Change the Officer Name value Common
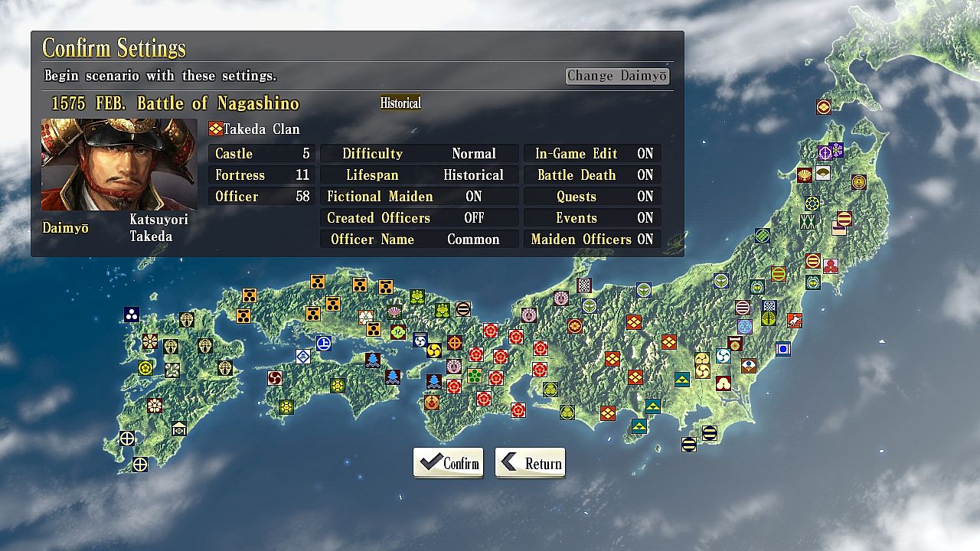Screen dimensions: 980x551 pyautogui.click(x=474, y=240)
